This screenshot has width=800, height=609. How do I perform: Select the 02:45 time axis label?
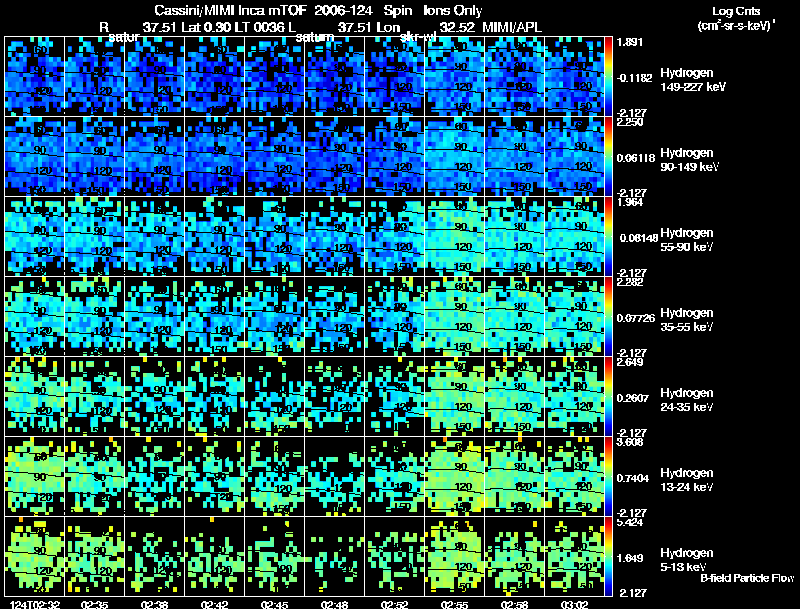pyautogui.click(x=274, y=604)
